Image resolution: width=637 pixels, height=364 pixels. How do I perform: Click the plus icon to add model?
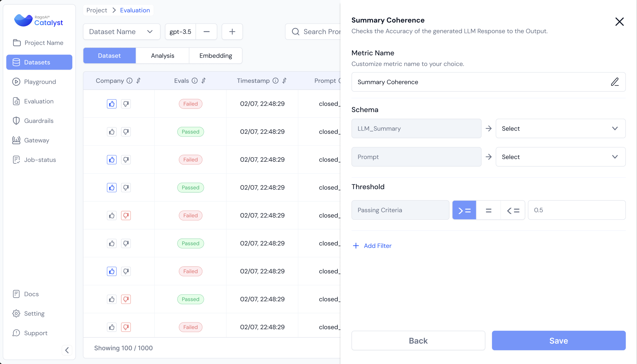[232, 32]
